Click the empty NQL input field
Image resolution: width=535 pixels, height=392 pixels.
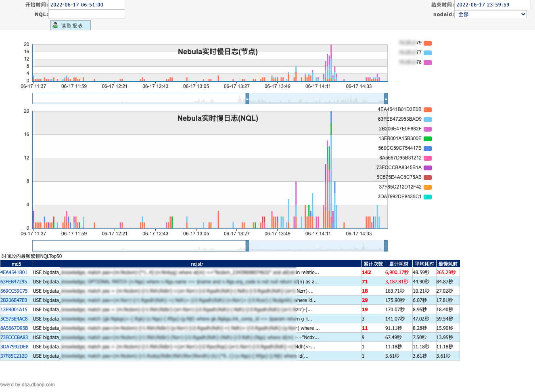pyautogui.click(x=86, y=14)
